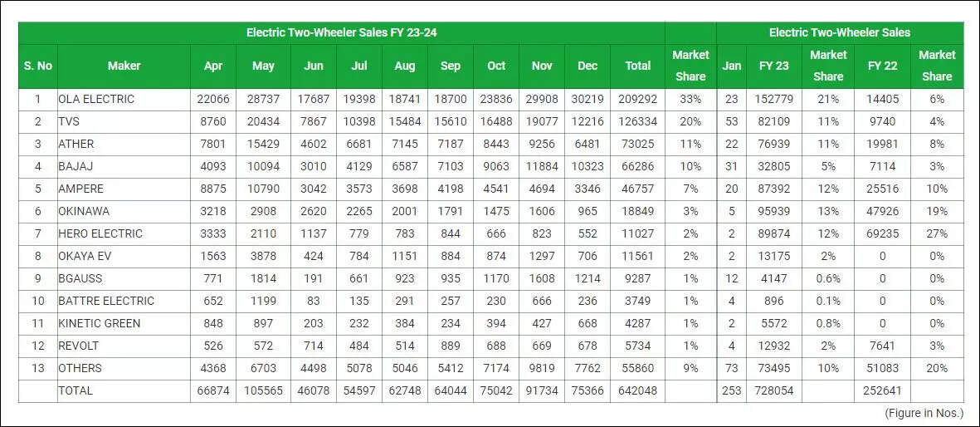Select the TVS maker cell
The image size is (980, 427).
tap(70, 121)
